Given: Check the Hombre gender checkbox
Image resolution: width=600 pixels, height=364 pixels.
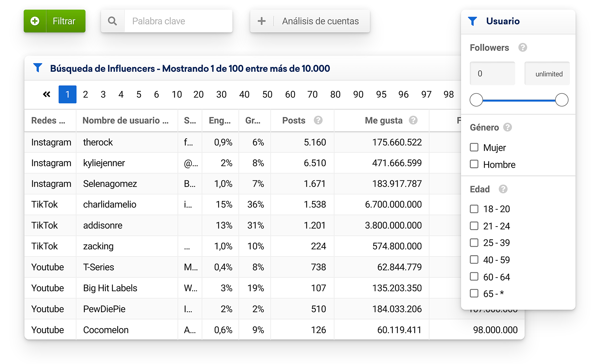Looking at the screenshot, I should point(474,164).
